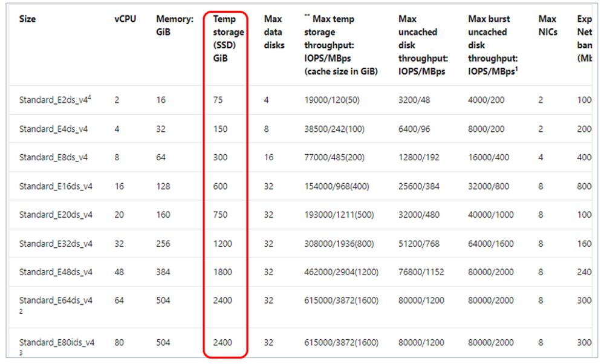Click the 32000/480 uncached throughput cell

pyautogui.click(x=419, y=215)
